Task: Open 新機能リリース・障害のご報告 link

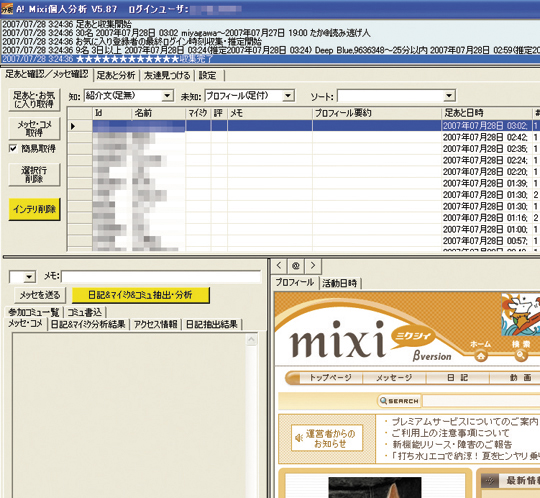Action: 452,444
